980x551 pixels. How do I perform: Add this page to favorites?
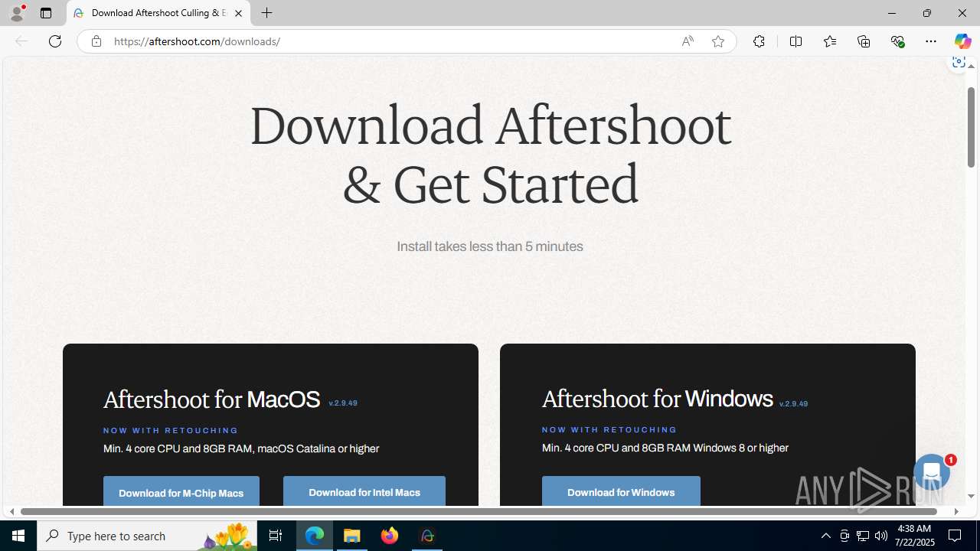(718, 41)
